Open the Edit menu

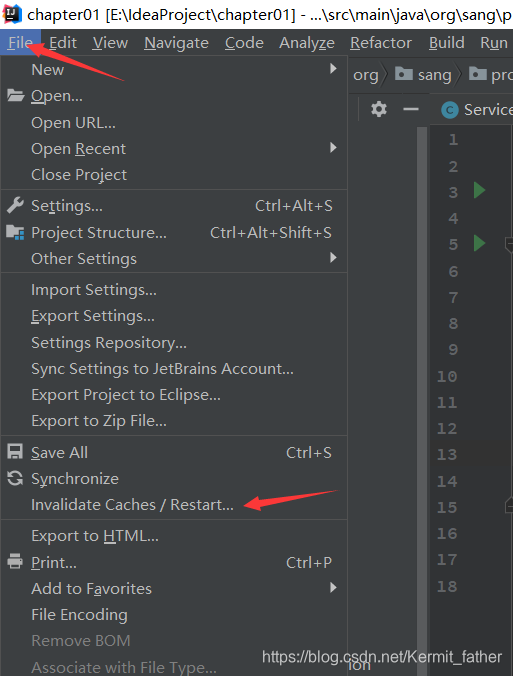click(63, 43)
